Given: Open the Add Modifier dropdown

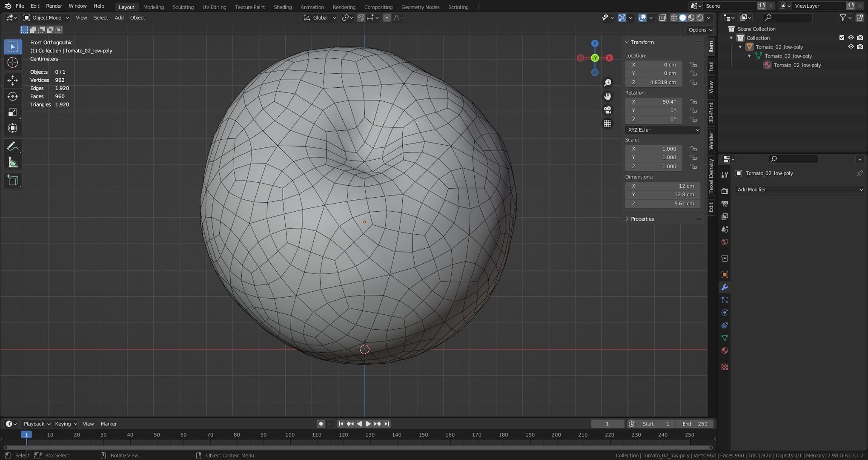Looking at the screenshot, I should (x=799, y=190).
